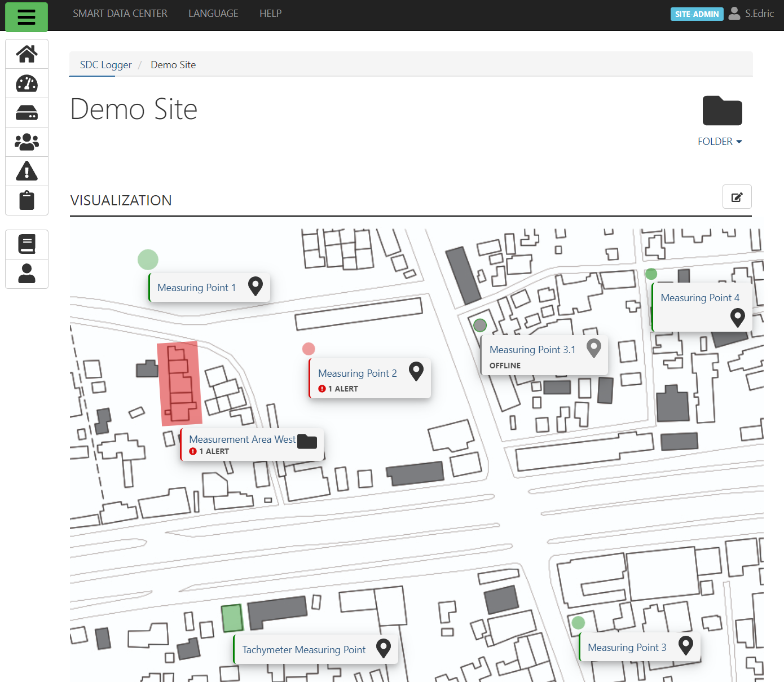Click the single user profile sidebar icon
Screen dimensions: 784x682
click(x=27, y=274)
